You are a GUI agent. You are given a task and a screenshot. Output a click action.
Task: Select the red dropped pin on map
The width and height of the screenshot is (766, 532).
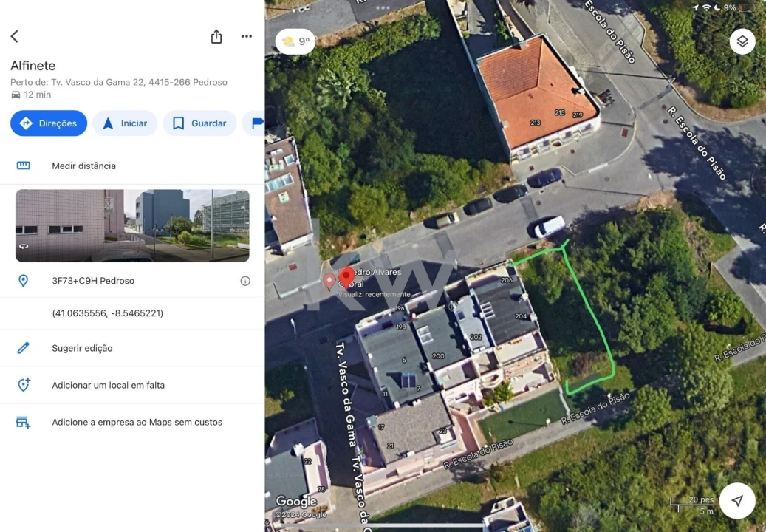pyautogui.click(x=346, y=278)
